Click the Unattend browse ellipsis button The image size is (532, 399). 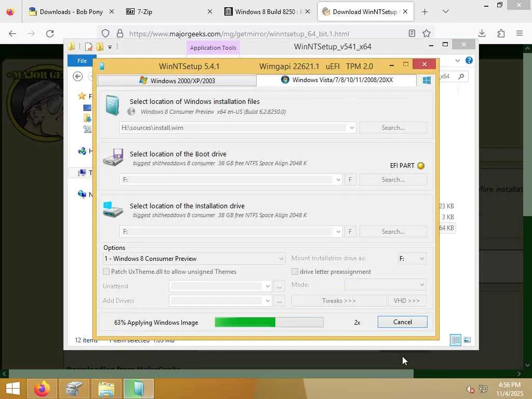click(279, 286)
